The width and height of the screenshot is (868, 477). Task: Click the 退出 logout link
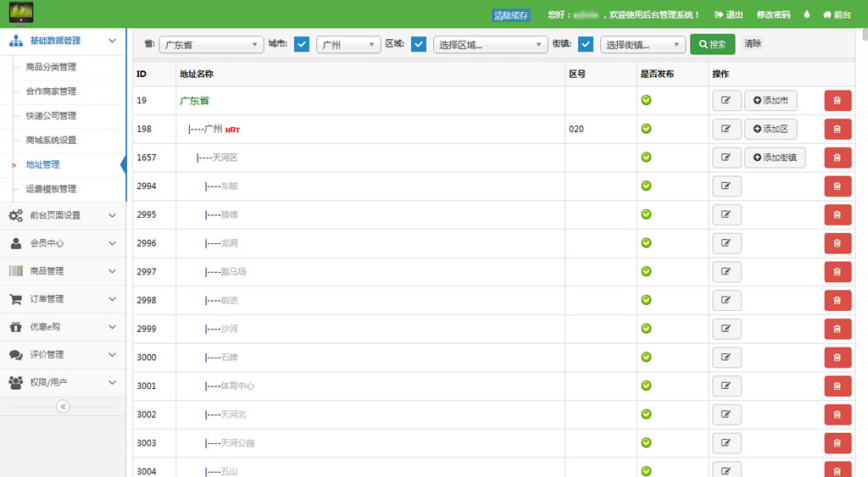[728, 15]
